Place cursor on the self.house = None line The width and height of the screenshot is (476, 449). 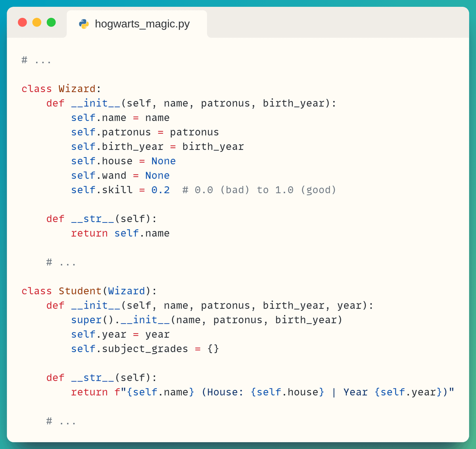pos(123,161)
